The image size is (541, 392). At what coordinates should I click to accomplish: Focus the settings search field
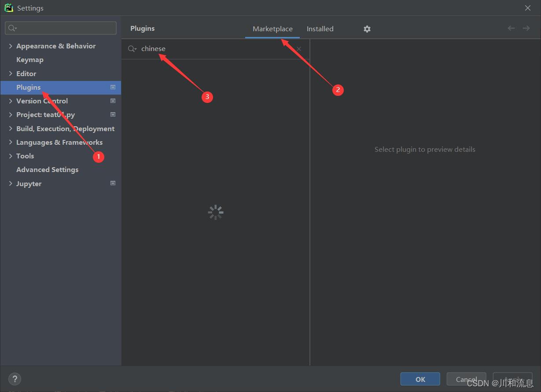coord(61,28)
